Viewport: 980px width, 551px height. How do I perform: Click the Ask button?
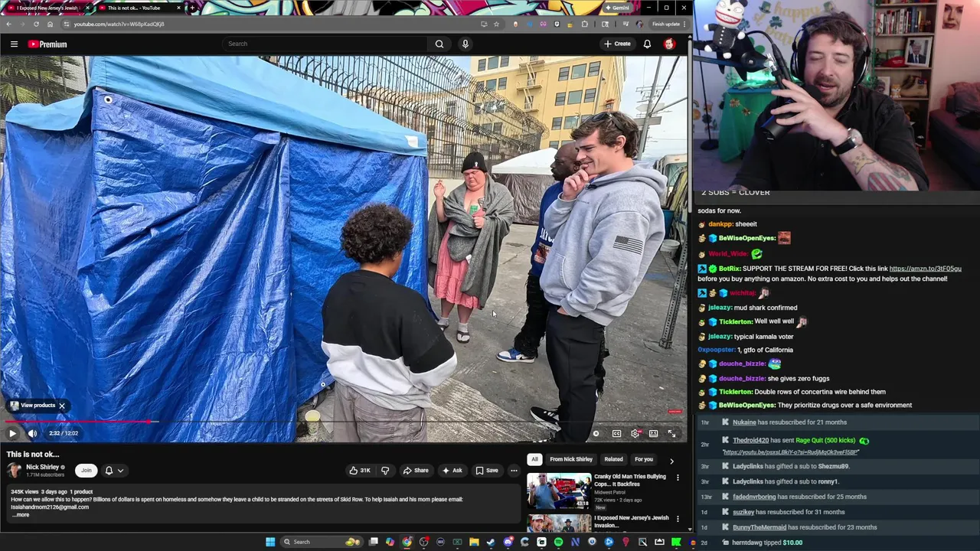452,471
